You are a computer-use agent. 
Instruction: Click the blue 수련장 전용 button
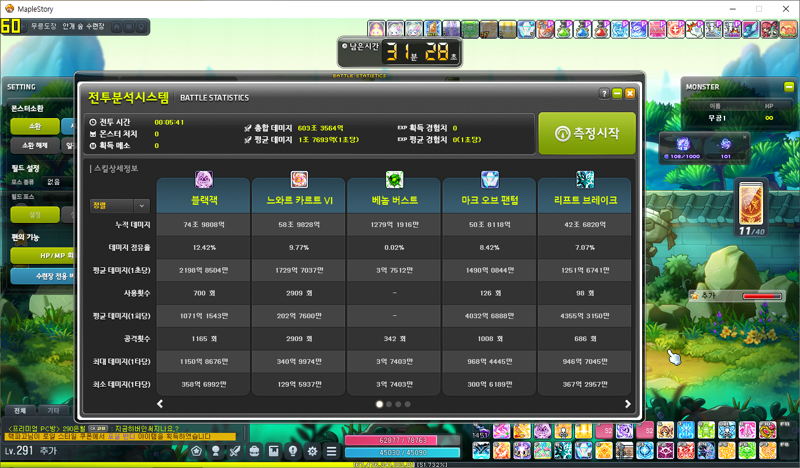[x=43, y=276]
